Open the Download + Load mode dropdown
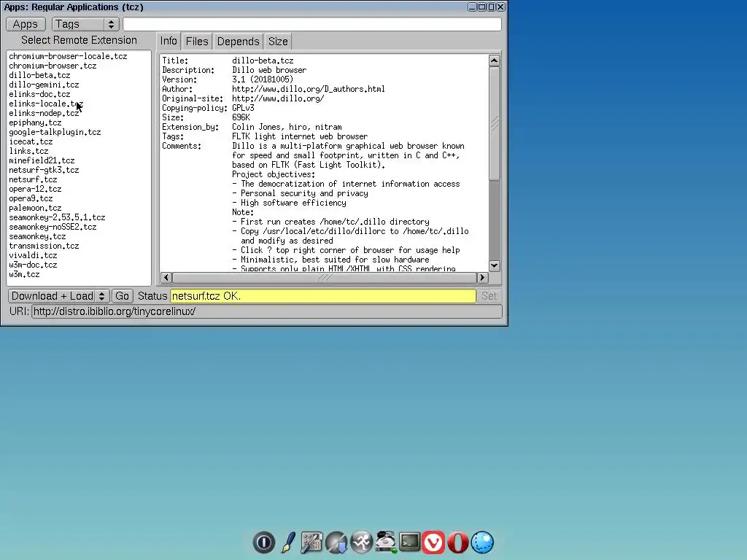Image resolution: width=747 pixels, height=560 pixels. click(x=59, y=296)
